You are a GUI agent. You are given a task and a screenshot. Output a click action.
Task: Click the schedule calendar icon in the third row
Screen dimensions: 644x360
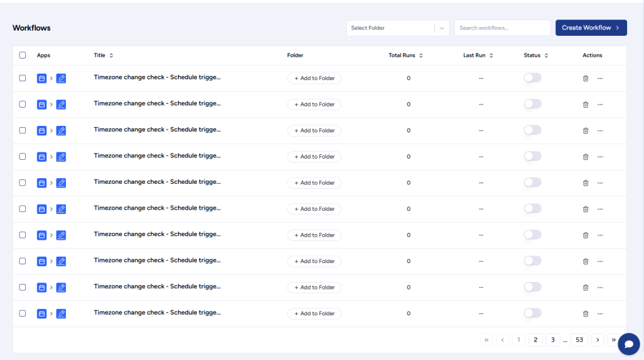pyautogui.click(x=42, y=130)
